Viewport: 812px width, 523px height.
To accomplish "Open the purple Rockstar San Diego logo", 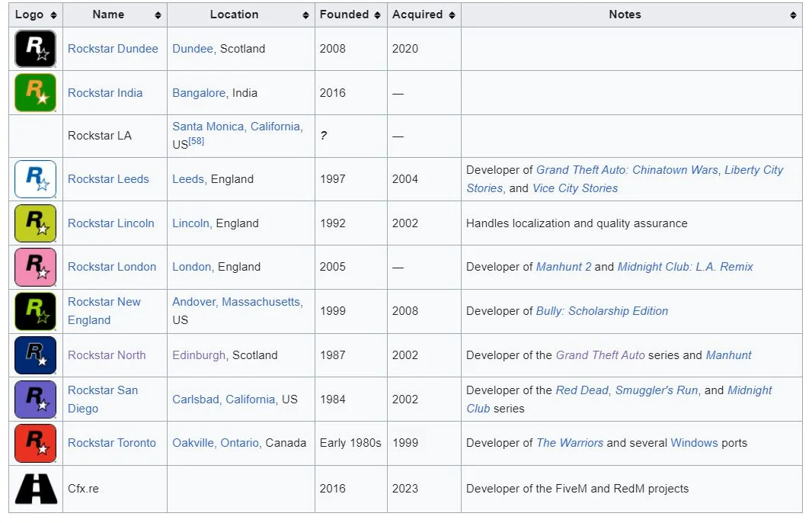I will 35,399.
